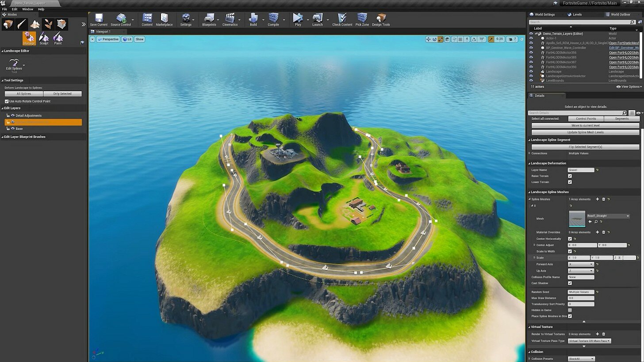Open the Forward Axis dropdown

581,264
